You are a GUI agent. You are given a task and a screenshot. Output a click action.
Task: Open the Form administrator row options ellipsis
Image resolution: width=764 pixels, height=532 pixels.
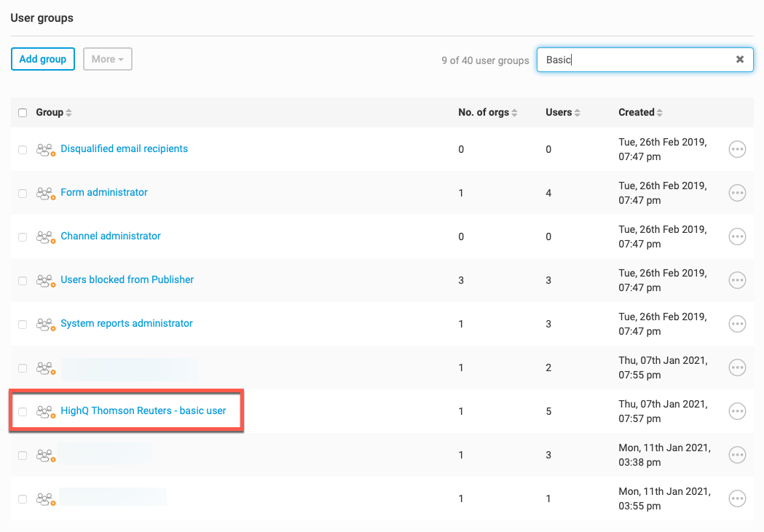[737, 193]
